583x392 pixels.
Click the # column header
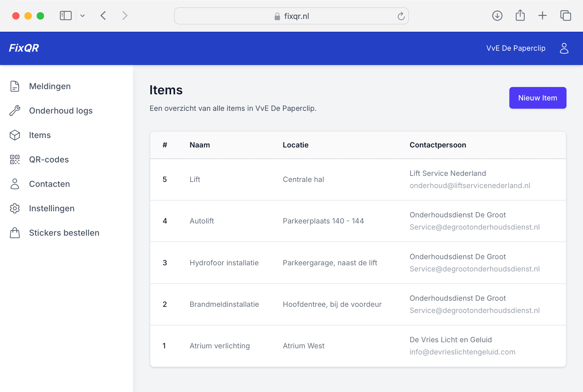[165, 145]
